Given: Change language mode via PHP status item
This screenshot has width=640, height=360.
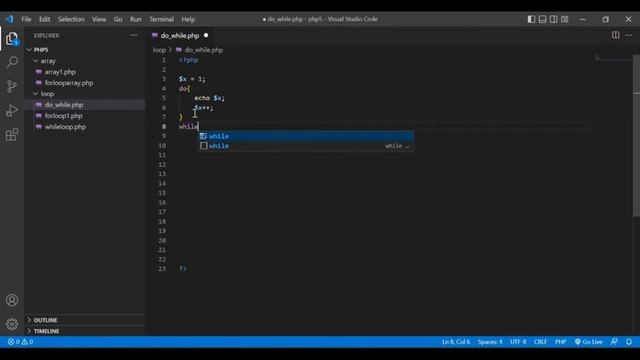Looking at the screenshot, I should [560, 342].
